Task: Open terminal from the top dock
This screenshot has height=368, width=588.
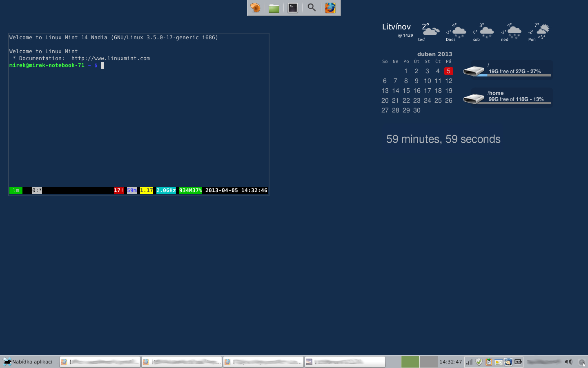Action: [x=293, y=8]
